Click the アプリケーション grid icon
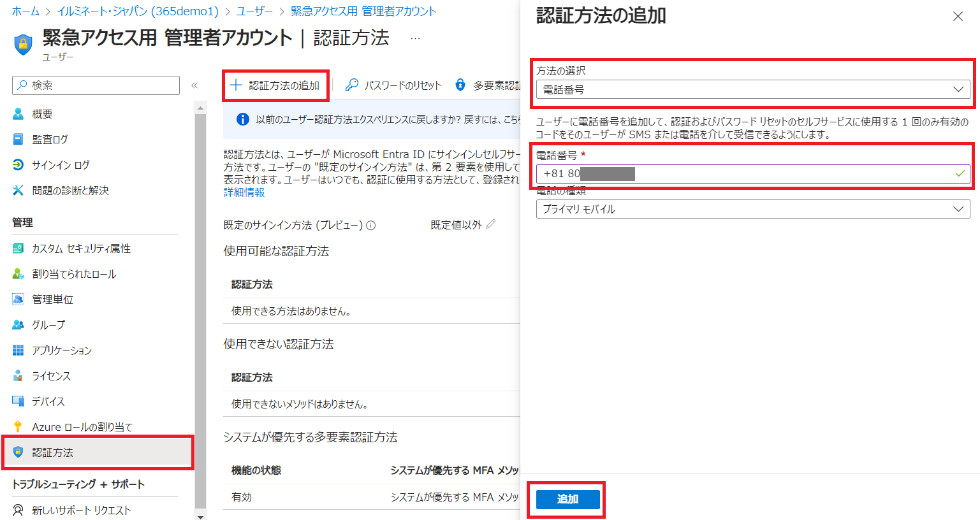980x520 pixels. click(x=18, y=350)
